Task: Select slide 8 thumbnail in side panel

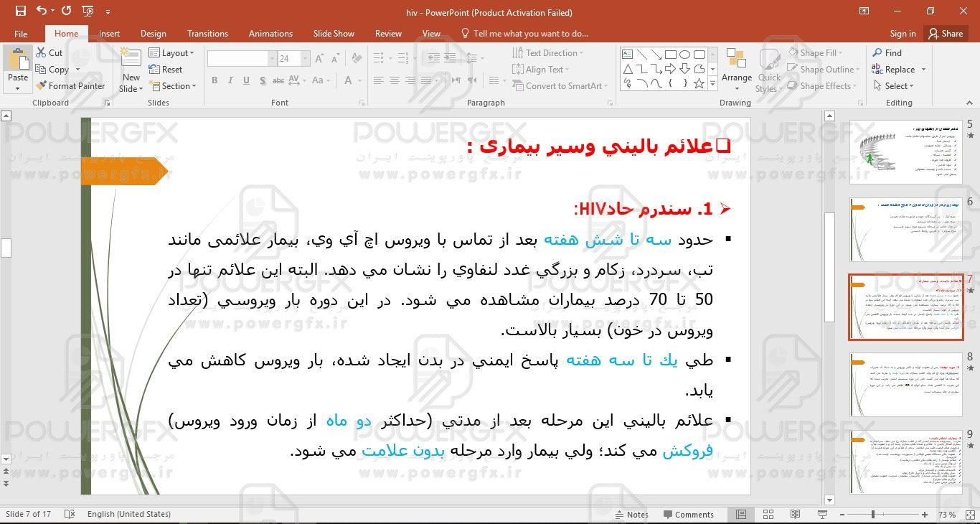Action: coord(905,384)
